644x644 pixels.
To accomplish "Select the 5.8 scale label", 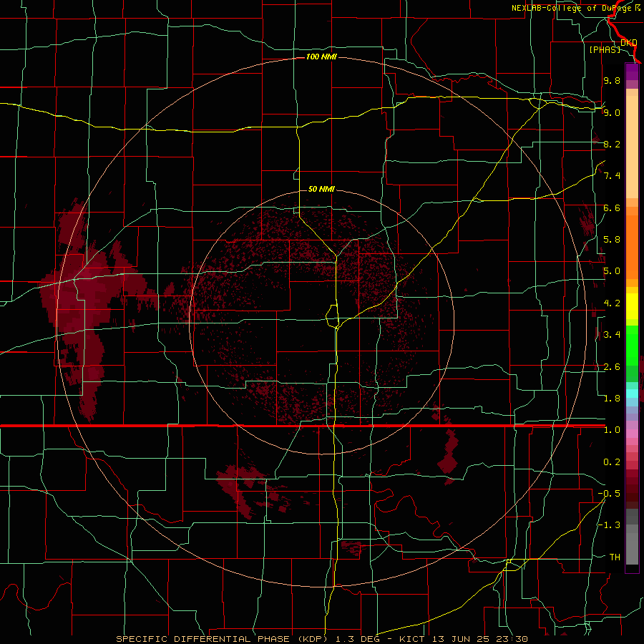I will (x=612, y=240).
